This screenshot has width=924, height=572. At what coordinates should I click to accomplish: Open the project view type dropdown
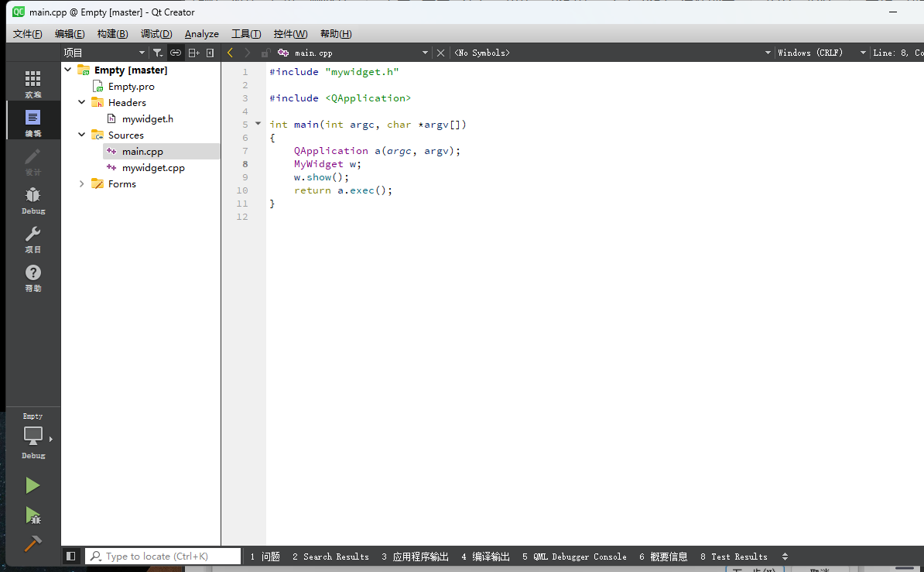[104, 53]
